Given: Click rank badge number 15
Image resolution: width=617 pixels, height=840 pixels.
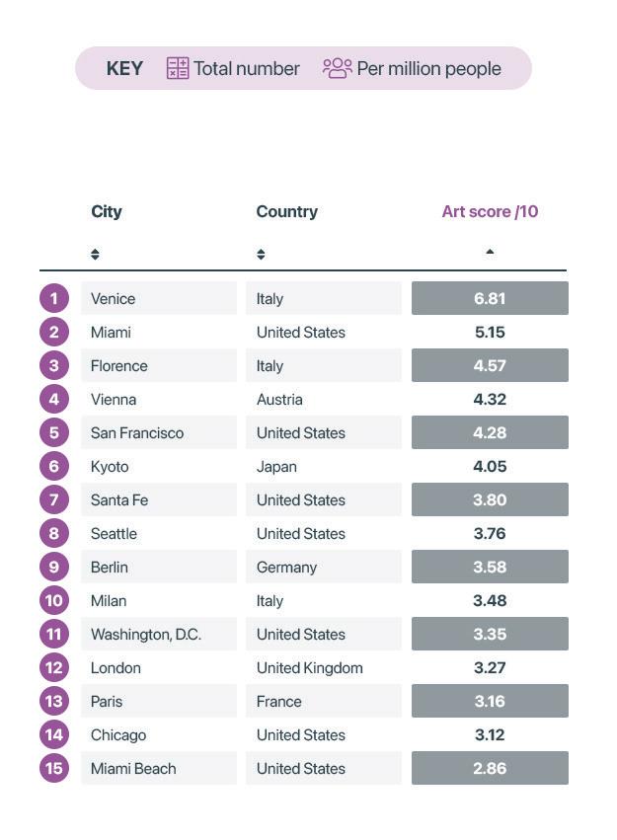Looking at the screenshot, I should [54, 768].
